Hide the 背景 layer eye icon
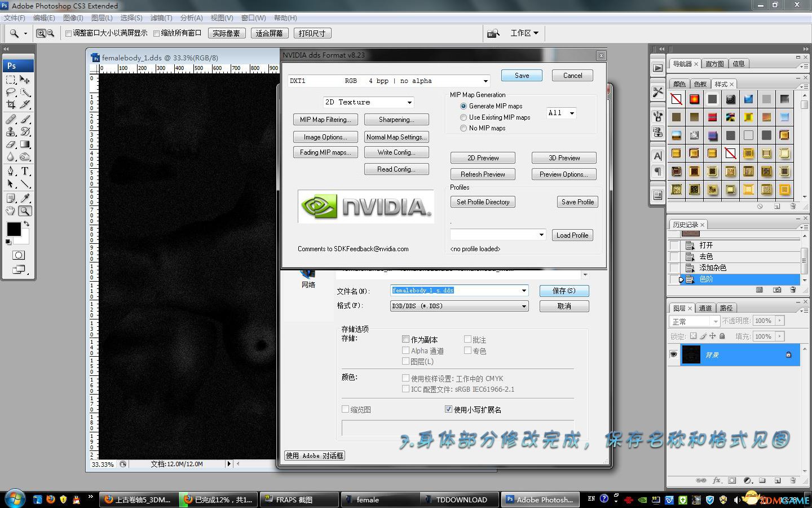This screenshot has width=812, height=508. tap(673, 354)
